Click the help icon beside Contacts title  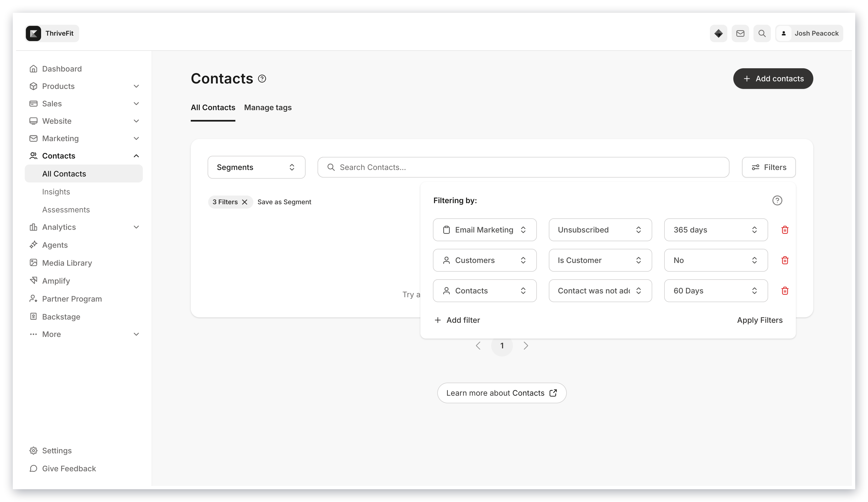(262, 79)
